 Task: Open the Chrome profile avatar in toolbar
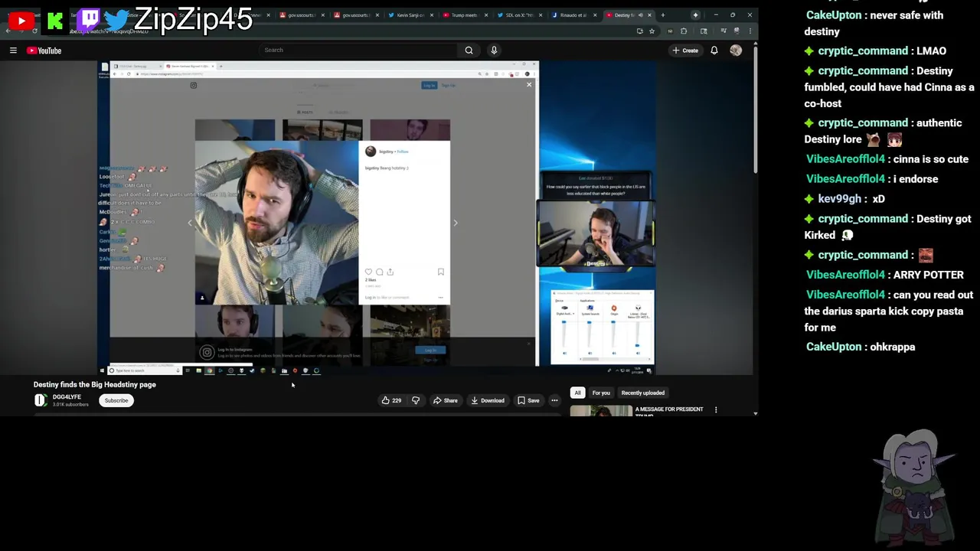click(737, 31)
